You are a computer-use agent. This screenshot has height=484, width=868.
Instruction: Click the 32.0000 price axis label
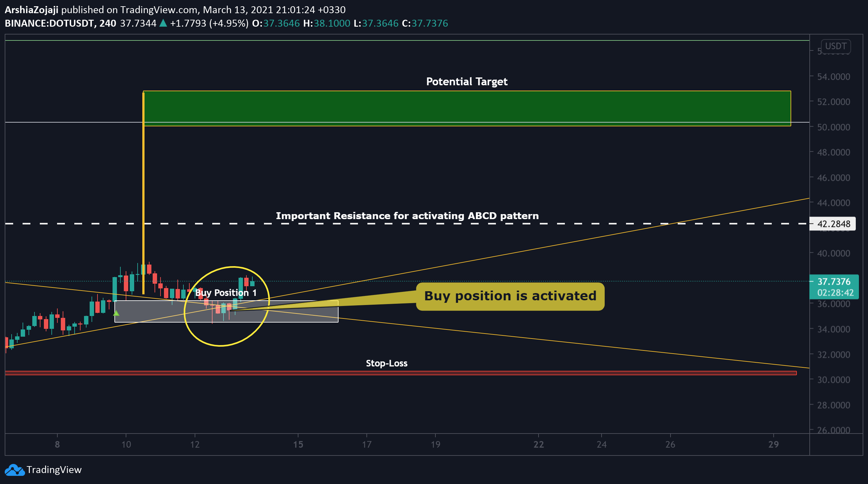point(834,355)
